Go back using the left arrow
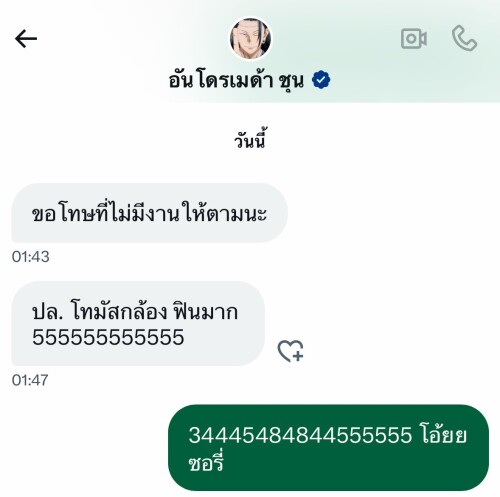This screenshot has width=500, height=497. click(26, 39)
